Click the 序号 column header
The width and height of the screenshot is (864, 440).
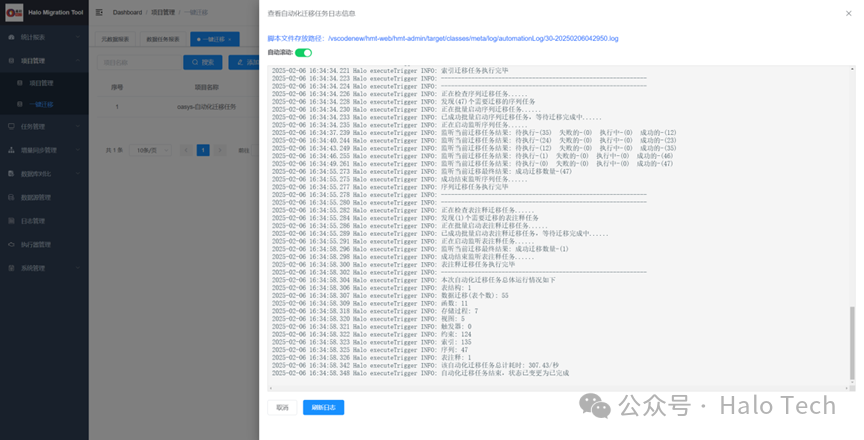click(x=117, y=87)
